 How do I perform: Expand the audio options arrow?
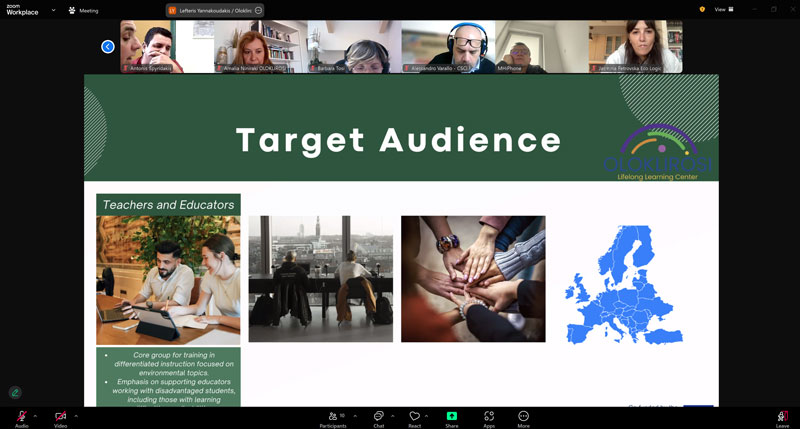click(36, 415)
